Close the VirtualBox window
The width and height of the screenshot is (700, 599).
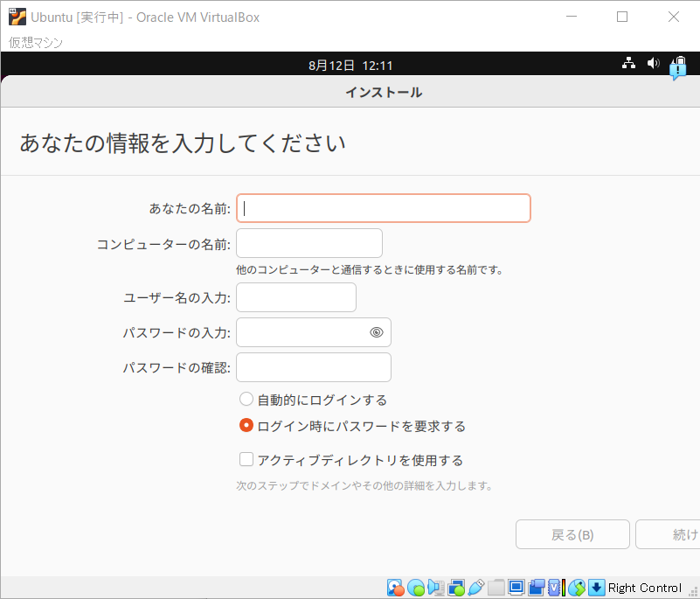click(674, 17)
